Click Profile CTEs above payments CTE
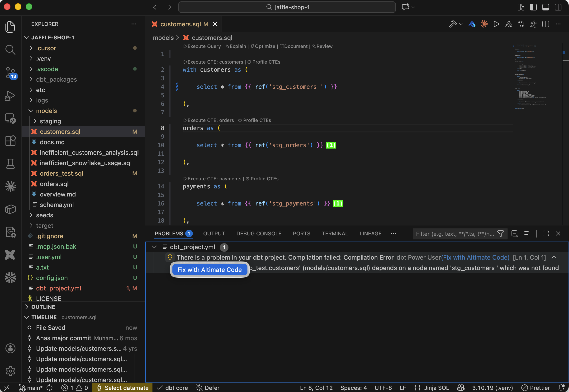Screen dimensions: 569x392 pyautogui.click(x=262, y=179)
